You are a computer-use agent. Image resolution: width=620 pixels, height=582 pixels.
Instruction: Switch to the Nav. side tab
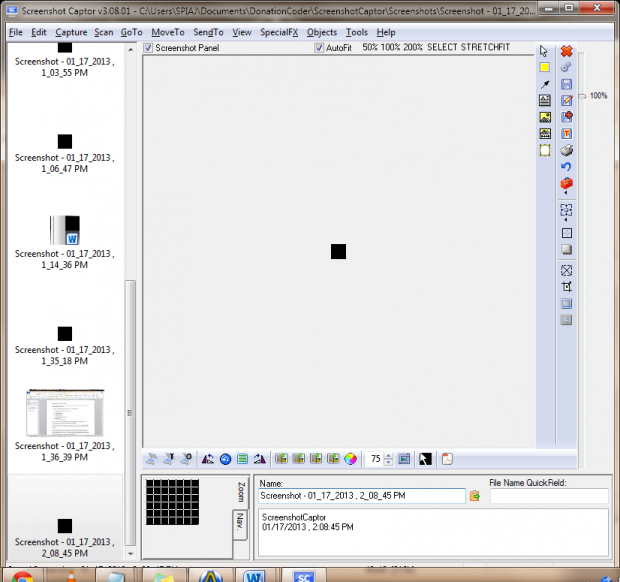(240, 524)
